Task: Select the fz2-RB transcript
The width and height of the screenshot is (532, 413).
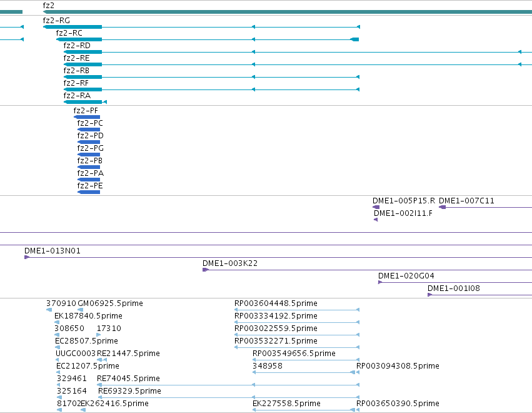Action: 212,77
